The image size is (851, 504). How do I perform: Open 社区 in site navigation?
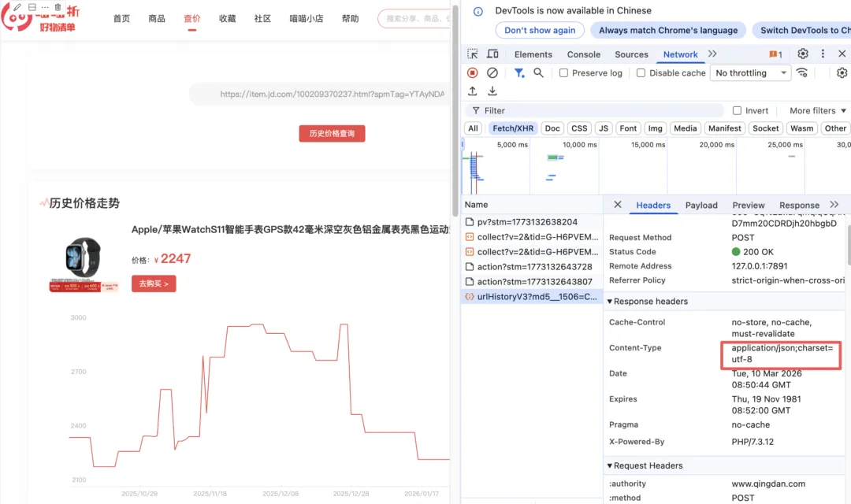(262, 18)
